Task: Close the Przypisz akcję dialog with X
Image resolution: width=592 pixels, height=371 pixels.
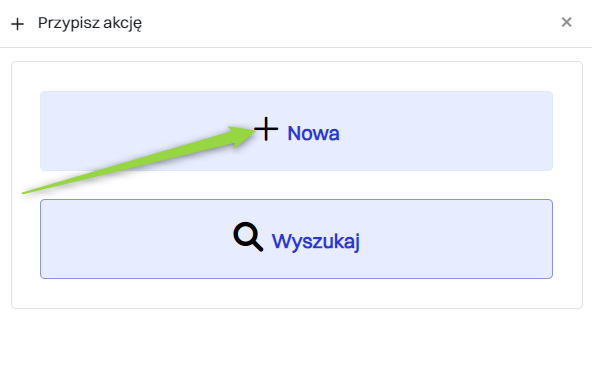Action: 566,22
